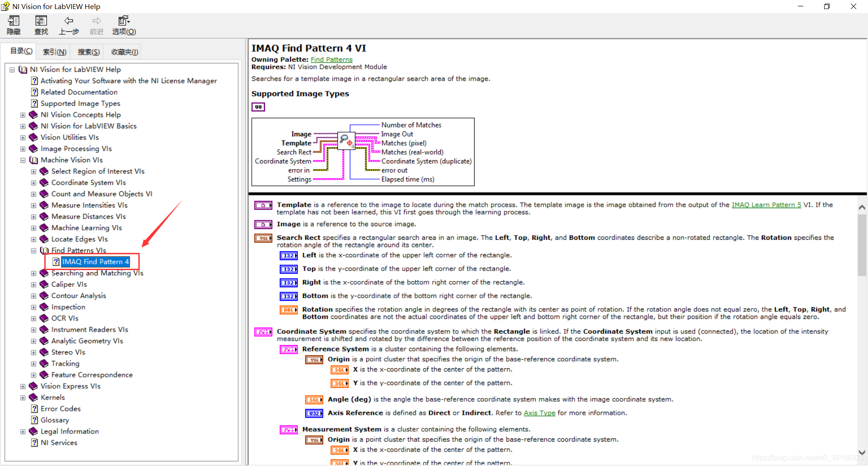Viewport: 868px width, 466px height.
Task: Click the Machine Vision VIs open book icon
Action: tap(33, 160)
